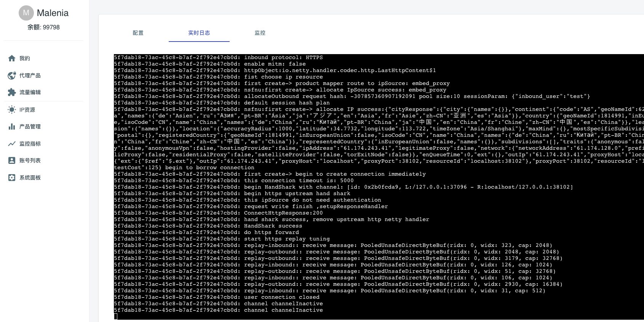This screenshot has width=644, height=322.
Task: Click log line with 'widx: 2930, cap: 16384'
Action: point(338,284)
